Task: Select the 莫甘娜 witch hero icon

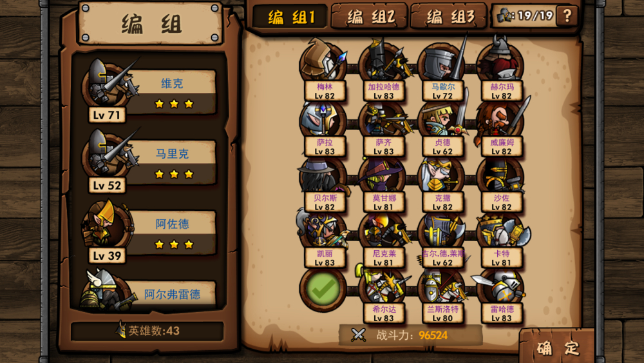Action: click(x=383, y=176)
